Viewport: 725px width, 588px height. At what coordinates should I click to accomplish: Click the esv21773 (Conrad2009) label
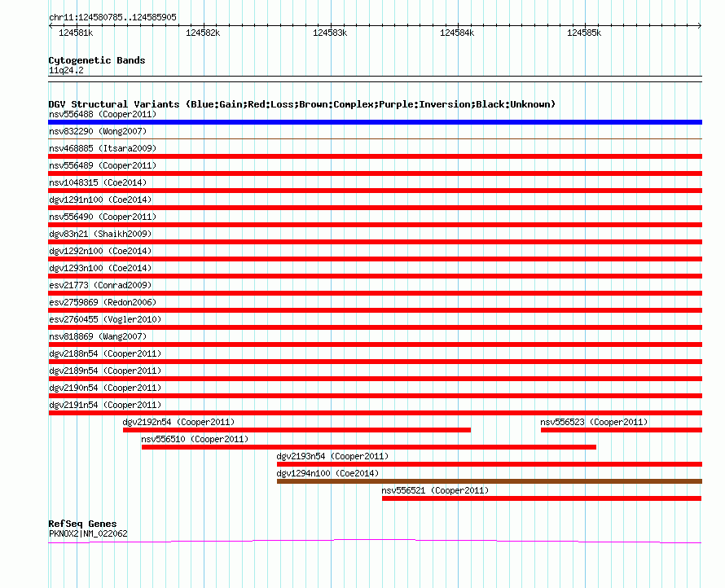click(x=100, y=285)
